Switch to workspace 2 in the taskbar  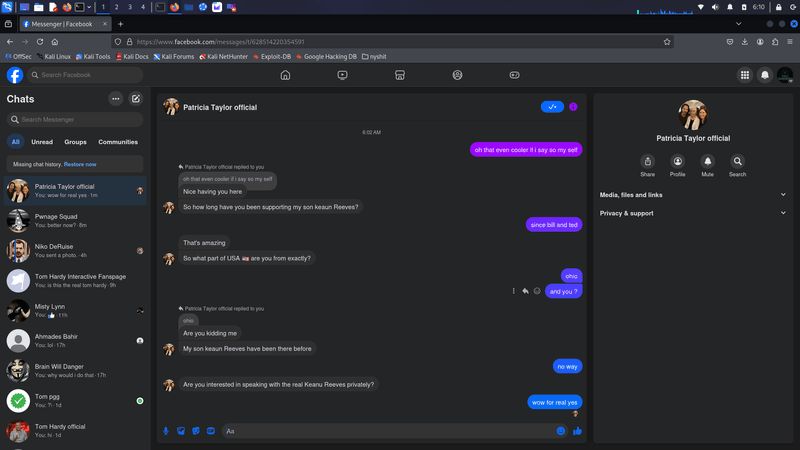pyautogui.click(x=116, y=7)
